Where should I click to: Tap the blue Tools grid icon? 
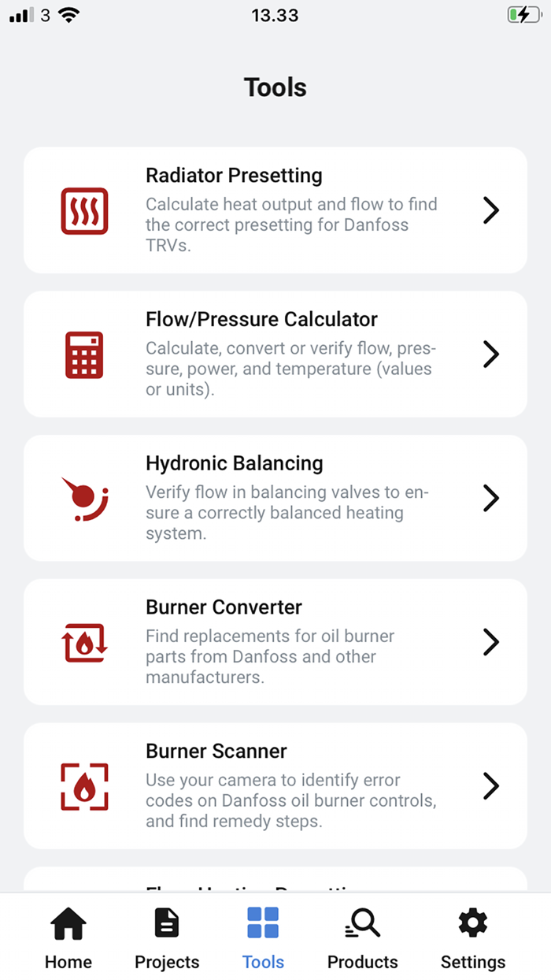(263, 922)
